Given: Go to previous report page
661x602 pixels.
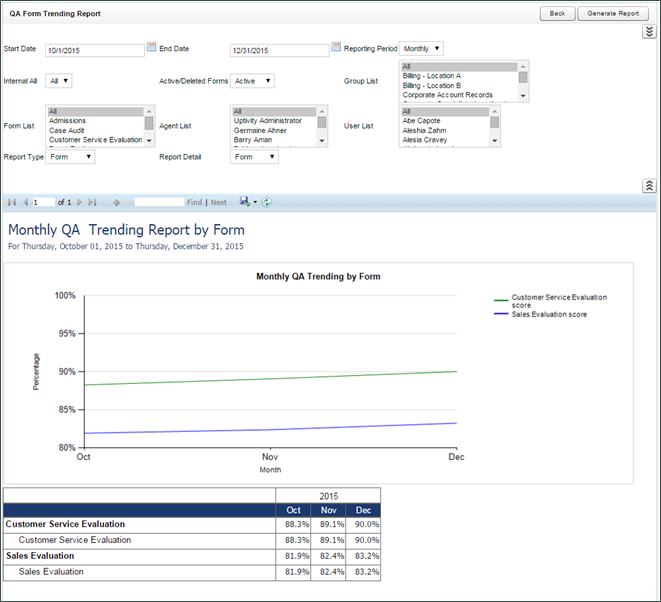Looking at the screenshot, I should click(x=25, y=202).
